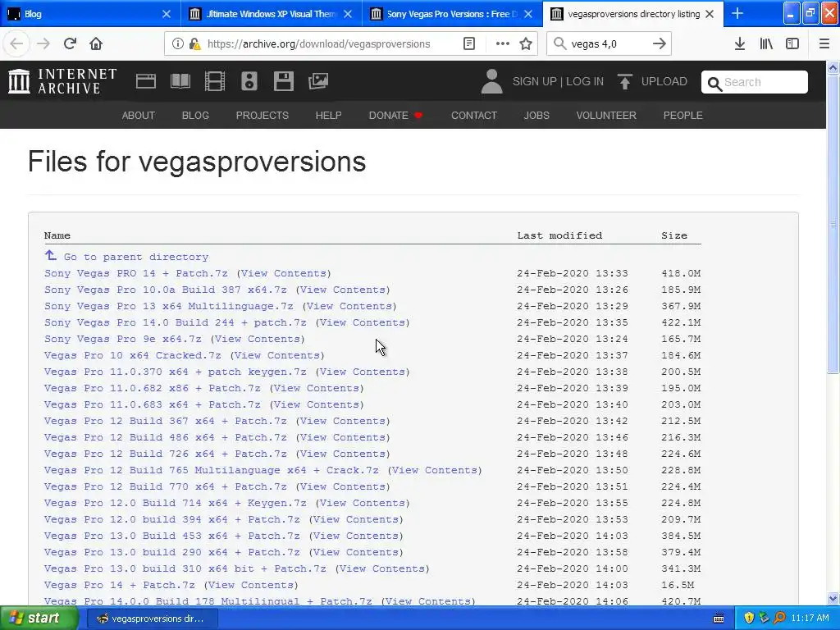Image resolution: width=840 pixels, height=630 pixels.
Task: Reload the current page
Action: point(70,43)
